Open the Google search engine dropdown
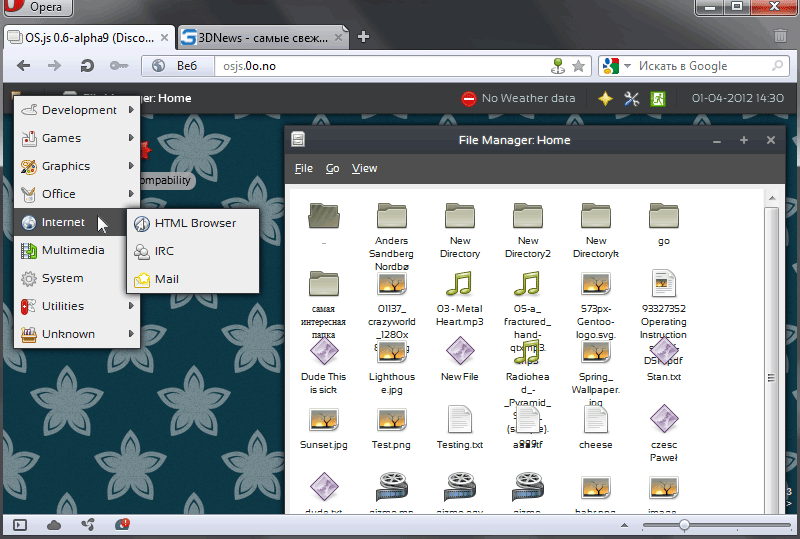 tap(618, 66)
